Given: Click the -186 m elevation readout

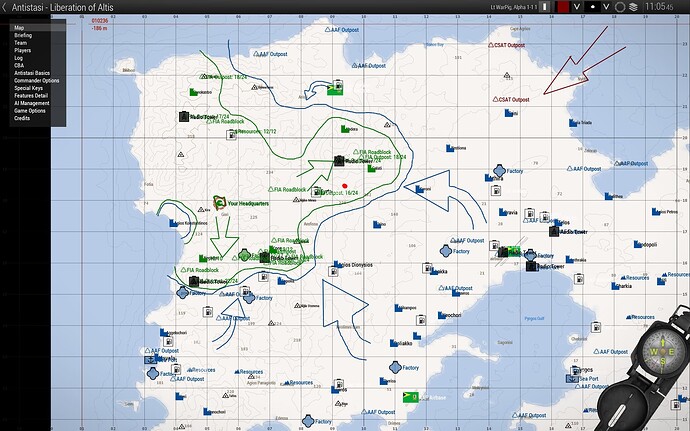Looking at the screenshot, I should click(99, 28).
